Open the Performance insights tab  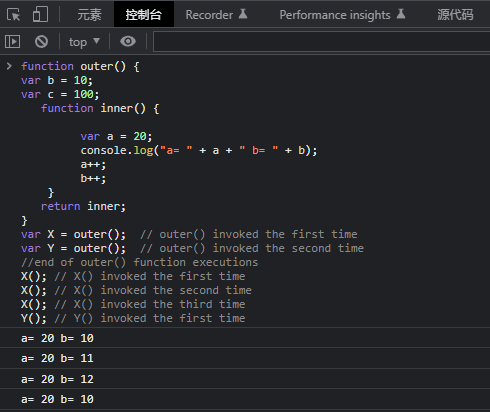(x=342, y=15)
